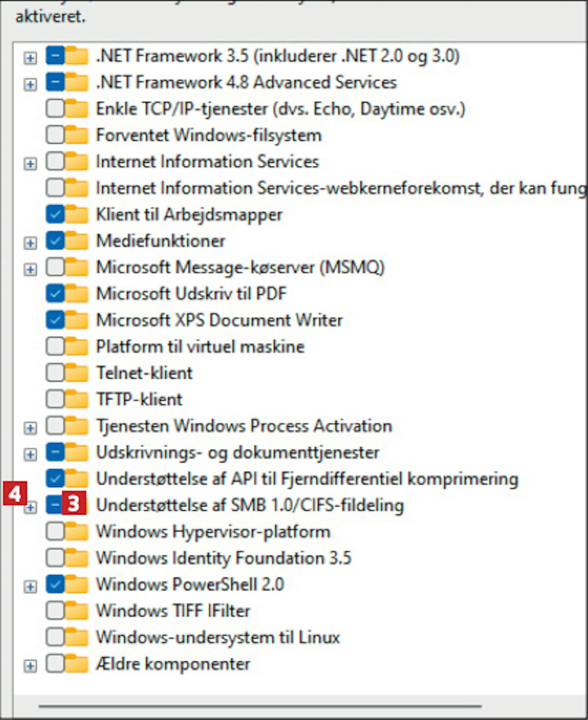Click the Telnet-klient folder icon
This screenshot has height=720, width=588.
click(x=77, y=373)
